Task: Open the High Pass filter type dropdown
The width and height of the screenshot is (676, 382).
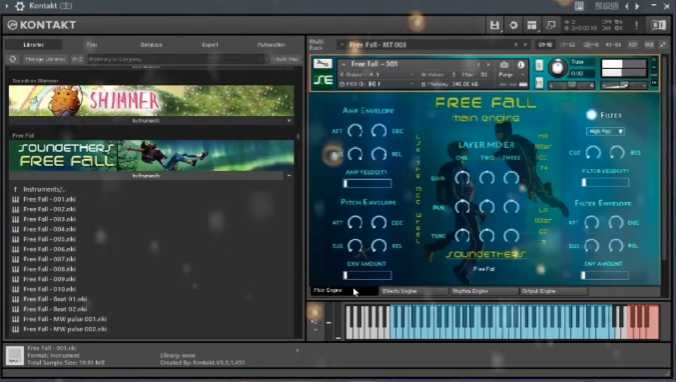Action: tap(605, 131)
